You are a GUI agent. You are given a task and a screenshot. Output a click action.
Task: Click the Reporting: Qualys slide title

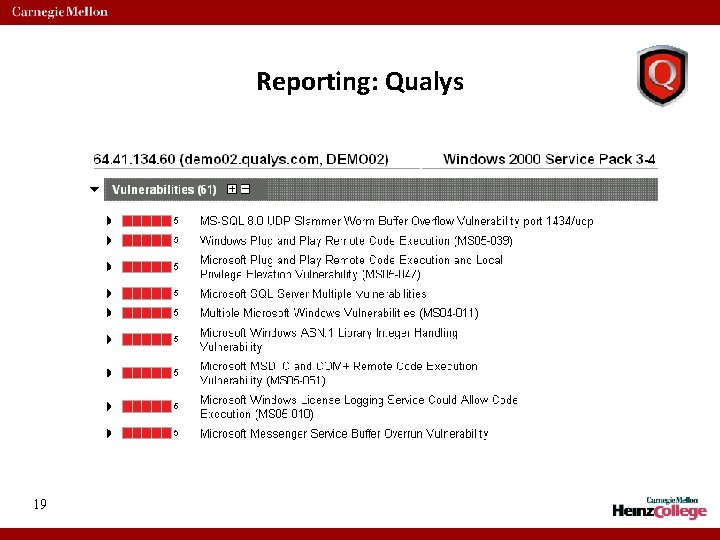pos(360,82)
